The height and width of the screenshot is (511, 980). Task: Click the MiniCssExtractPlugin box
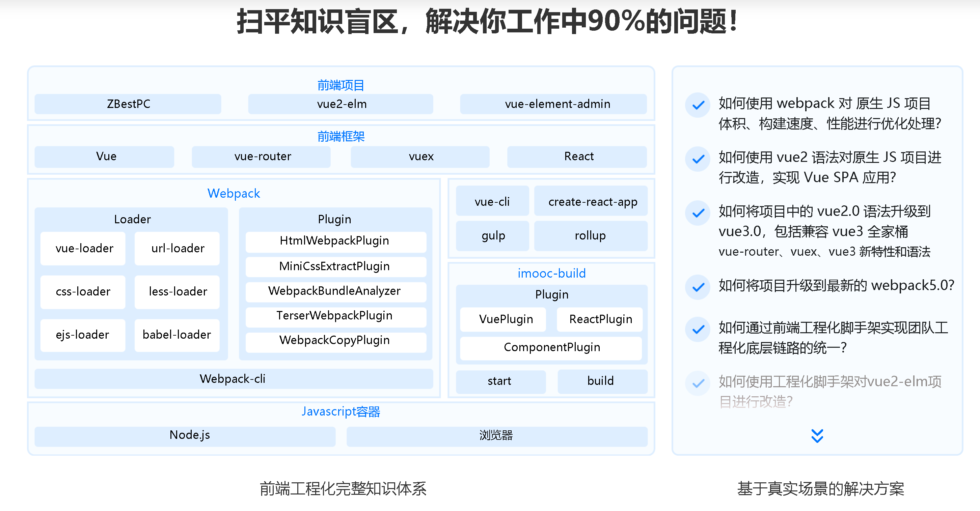tap(336, 267)
